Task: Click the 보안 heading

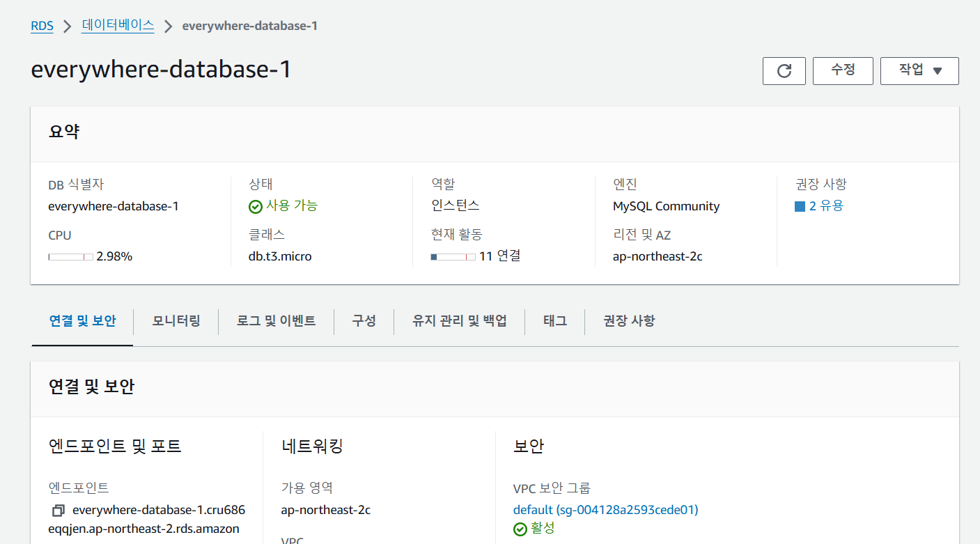Action: 529,446
